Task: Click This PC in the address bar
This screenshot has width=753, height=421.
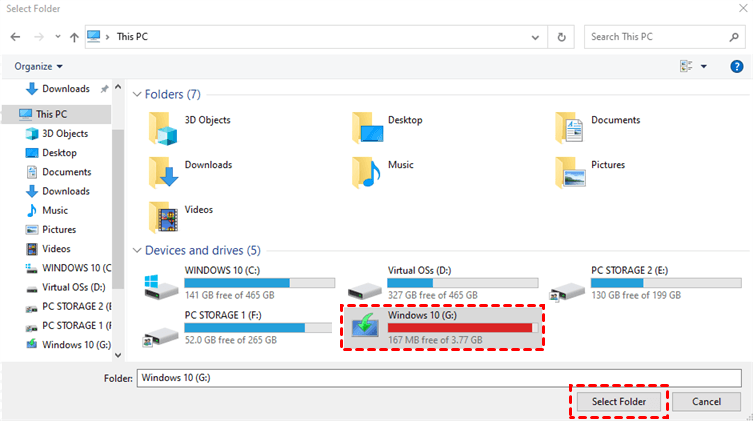Action: click(x=132, y=37)
